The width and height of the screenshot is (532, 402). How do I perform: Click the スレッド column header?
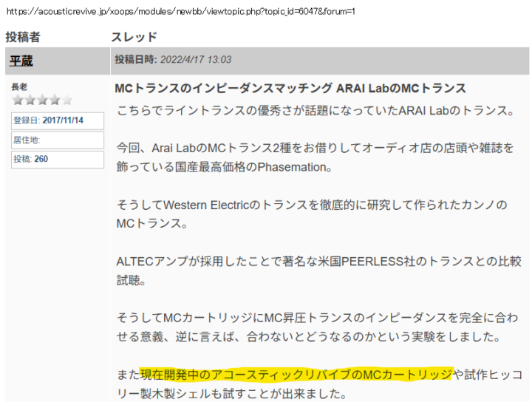134,37
